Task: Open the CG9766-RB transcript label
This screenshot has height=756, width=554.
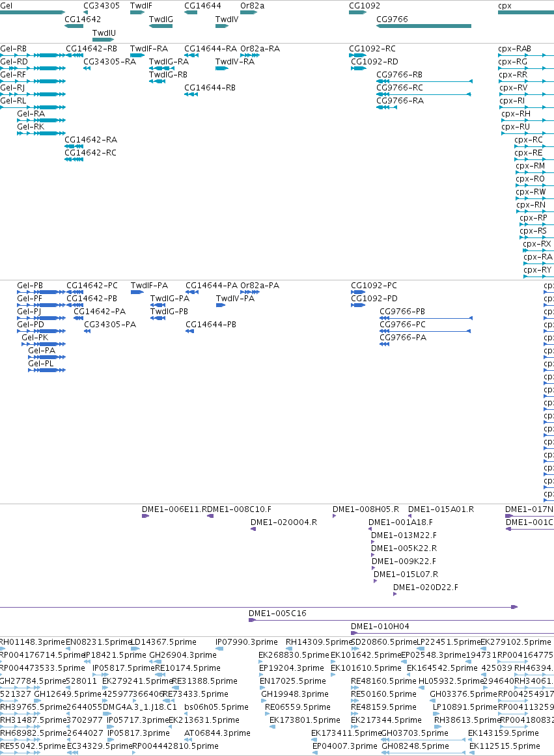Action: (400, 75)
